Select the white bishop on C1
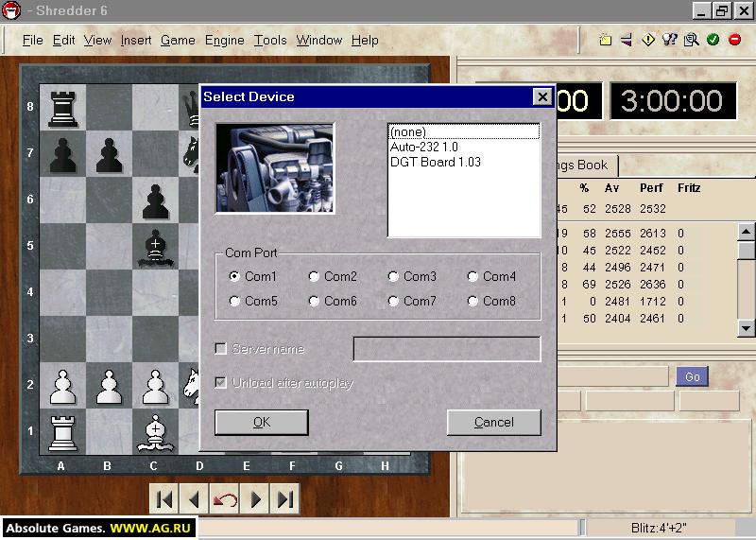 (155, 432)
